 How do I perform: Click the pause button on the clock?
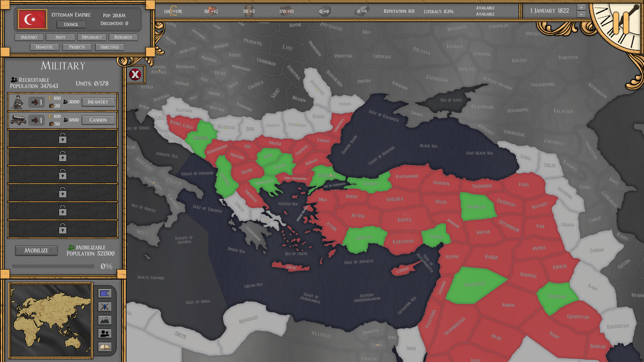(621, 23)
